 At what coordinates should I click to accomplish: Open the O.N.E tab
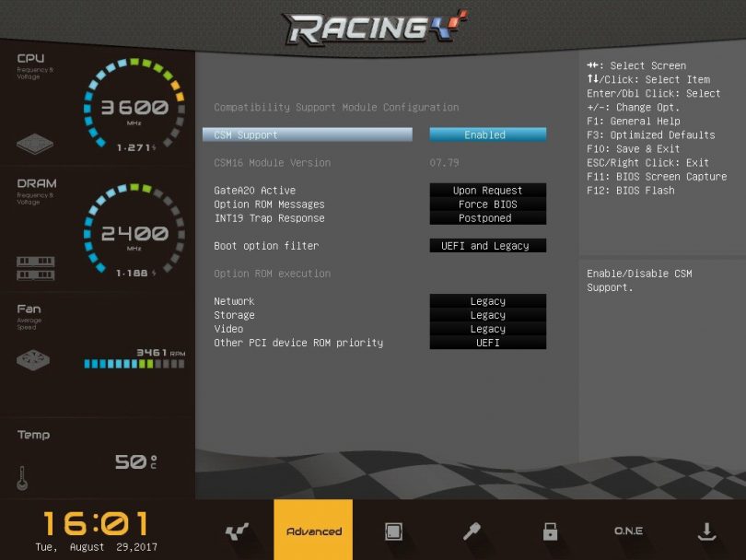coord(628,531)
